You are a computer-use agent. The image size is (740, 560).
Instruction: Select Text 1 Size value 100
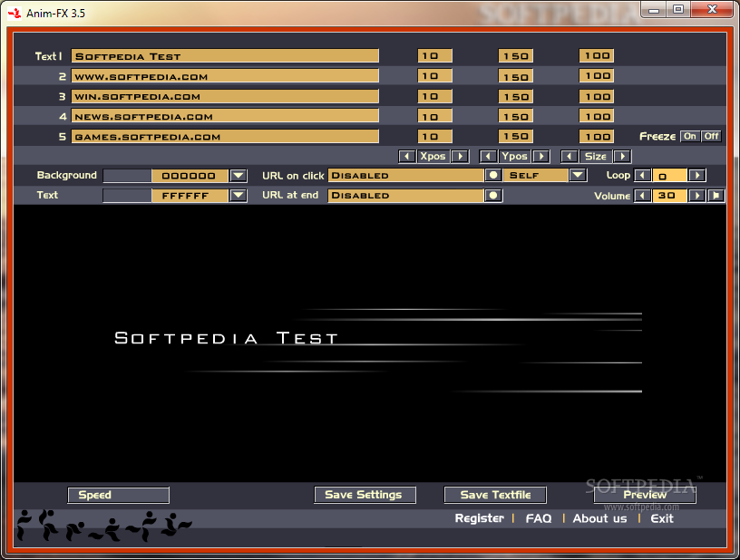[x=597, y=55]
